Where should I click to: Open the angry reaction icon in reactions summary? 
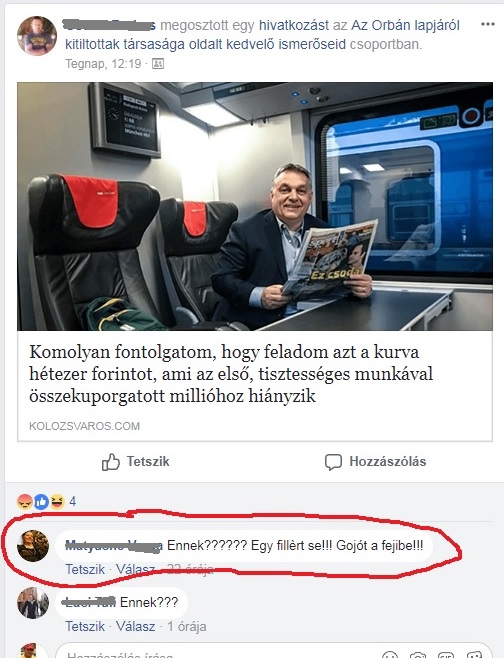click(25, 501)
